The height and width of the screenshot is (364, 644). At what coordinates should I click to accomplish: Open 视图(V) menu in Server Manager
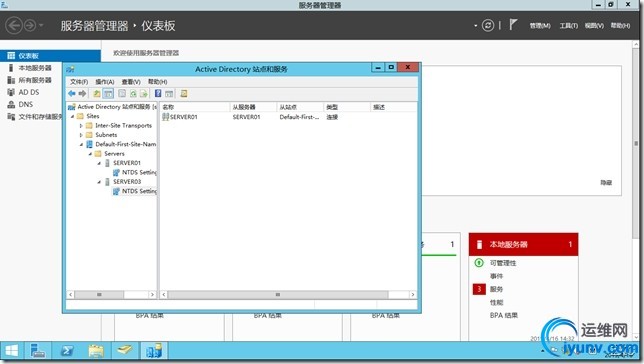594,25
